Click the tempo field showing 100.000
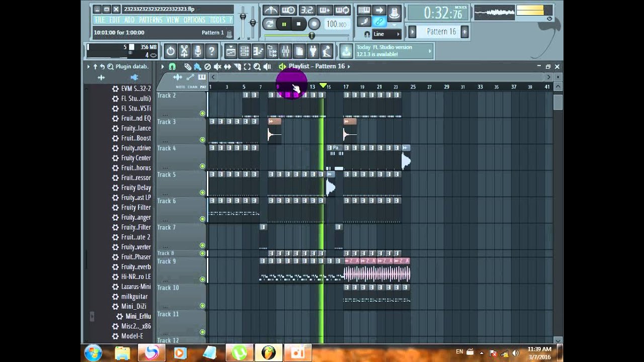Viewport: 644px width, 362px height. point(336,24)
